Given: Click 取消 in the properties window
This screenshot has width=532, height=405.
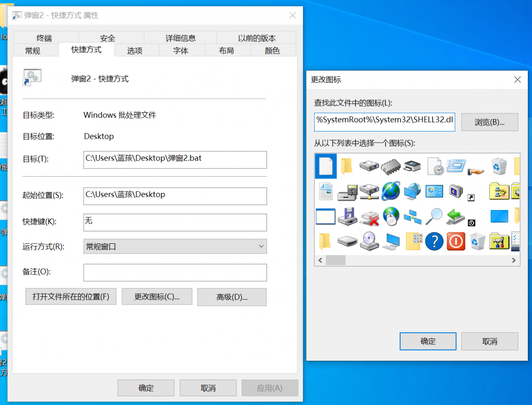Looking at the screenshot, I should (x=208, y=388).
